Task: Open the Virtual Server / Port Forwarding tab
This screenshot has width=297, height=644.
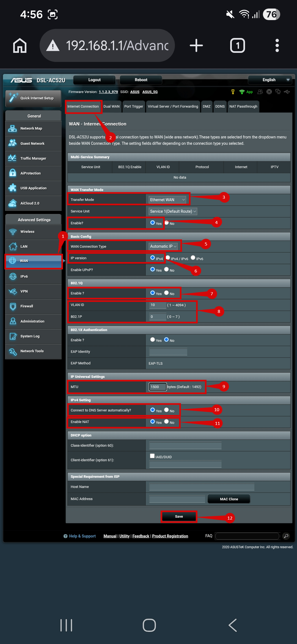Action: tap(173, 107)
